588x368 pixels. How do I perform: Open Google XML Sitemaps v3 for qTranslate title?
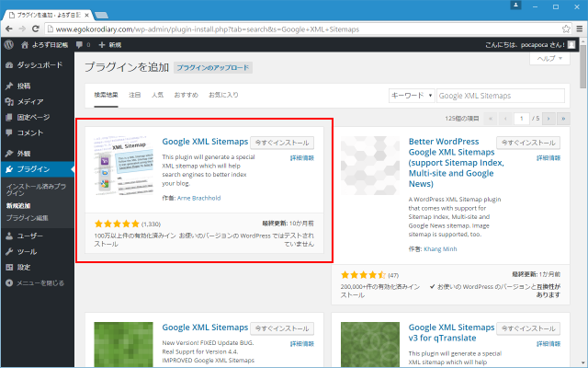(451, 332)
